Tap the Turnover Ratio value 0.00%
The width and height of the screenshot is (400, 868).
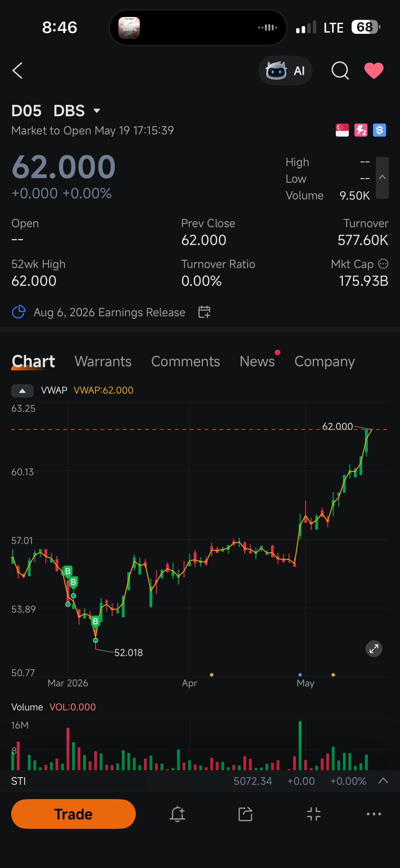[201, 281]
